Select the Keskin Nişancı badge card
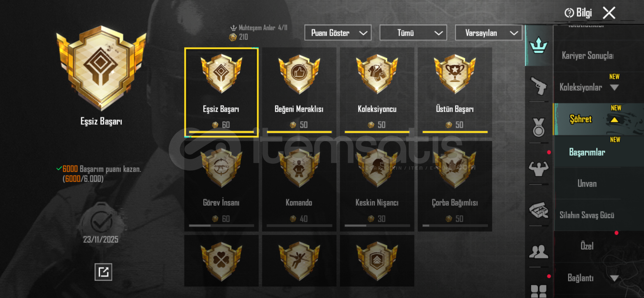The image size is (644, 298). [377, 186]
